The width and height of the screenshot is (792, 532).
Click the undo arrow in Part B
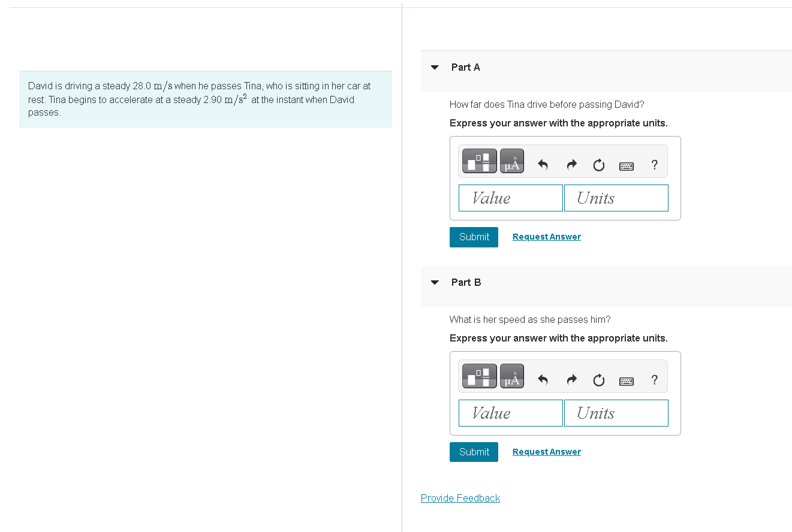[x=543, y=380]
